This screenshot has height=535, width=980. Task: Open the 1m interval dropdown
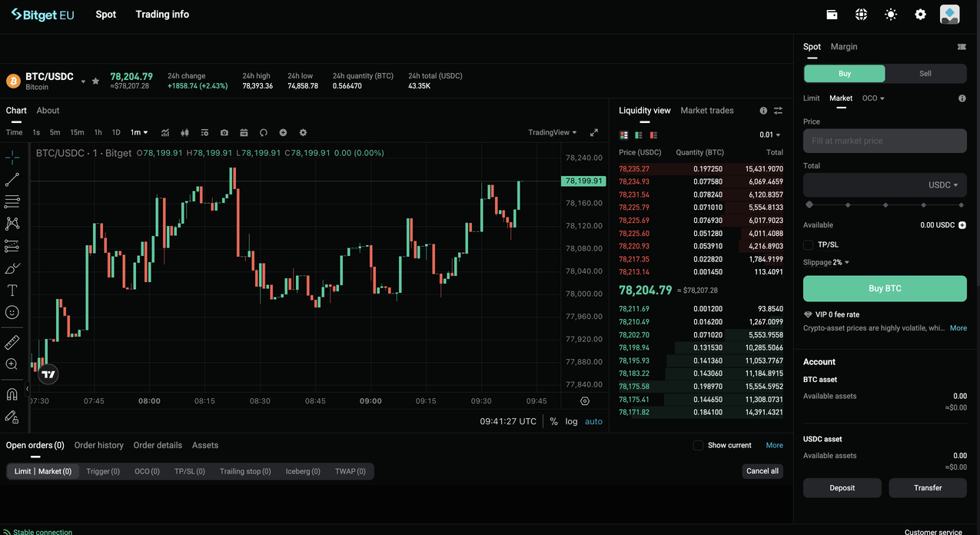(x=139, y=132)
